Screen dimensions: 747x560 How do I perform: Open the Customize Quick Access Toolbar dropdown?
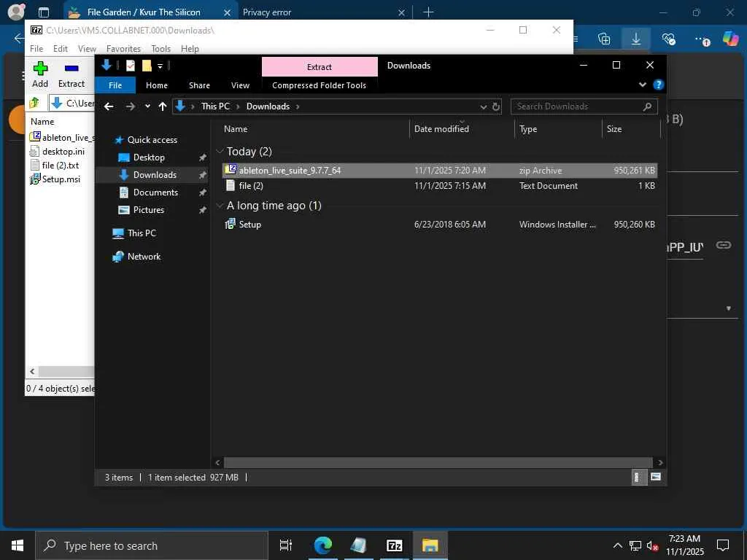pos(160,66)
